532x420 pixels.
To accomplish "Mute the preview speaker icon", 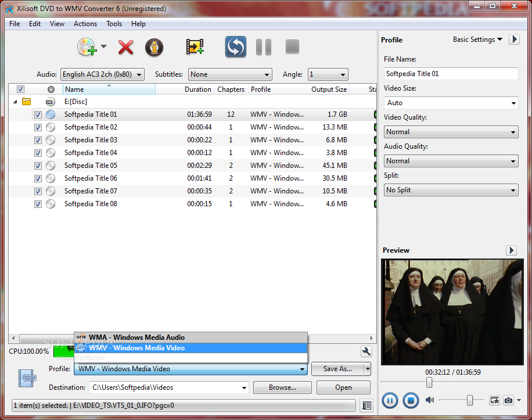I will [x=430, y=400].
